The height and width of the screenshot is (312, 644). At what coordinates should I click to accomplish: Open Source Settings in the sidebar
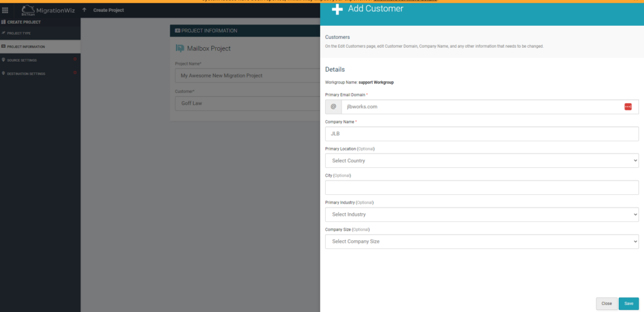click(22, 60)
